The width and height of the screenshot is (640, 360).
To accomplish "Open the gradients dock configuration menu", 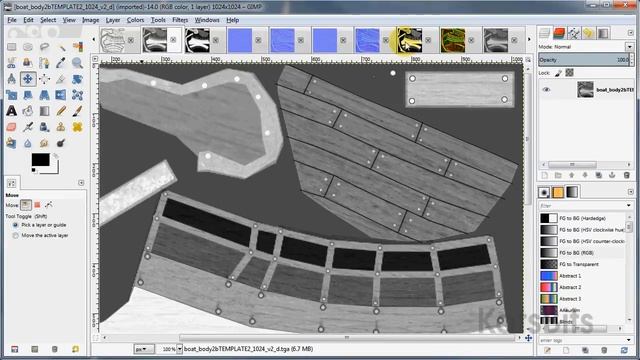I will pyautogui.click(x=631, y=192).
